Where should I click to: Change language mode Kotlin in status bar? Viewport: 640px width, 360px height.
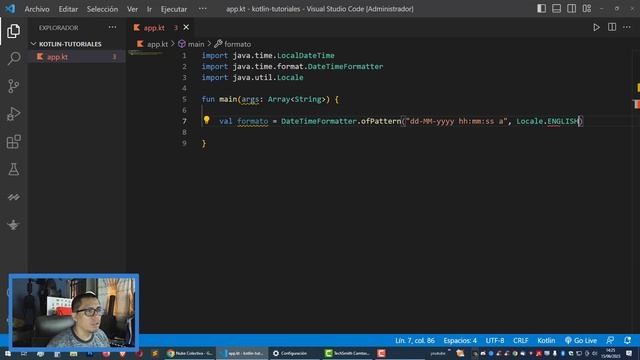(x=546, y=340)
